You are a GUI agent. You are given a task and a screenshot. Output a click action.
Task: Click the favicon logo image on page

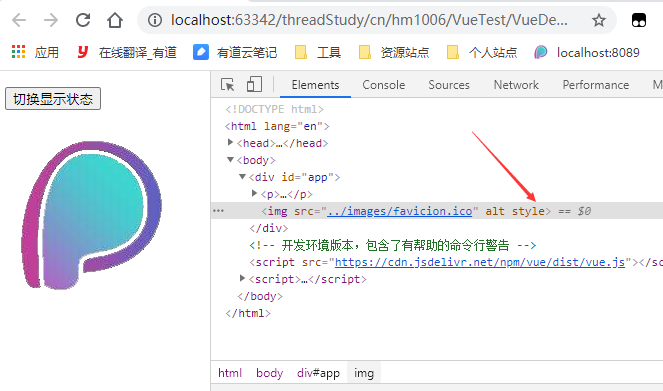91,215
